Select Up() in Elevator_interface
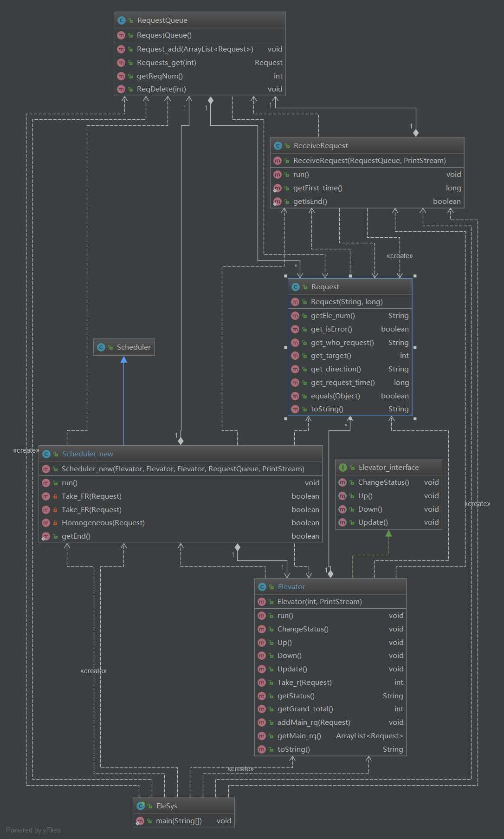 [x=388, y=496]
